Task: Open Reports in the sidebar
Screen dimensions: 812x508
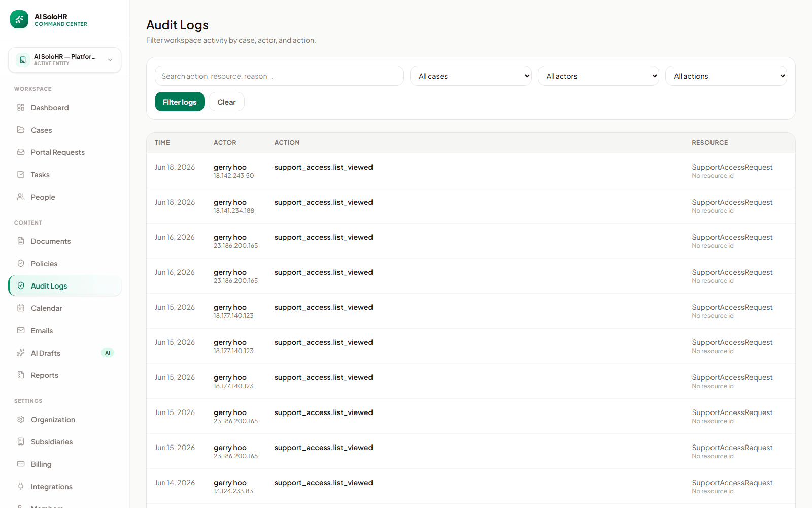Action: click(65, 375)
